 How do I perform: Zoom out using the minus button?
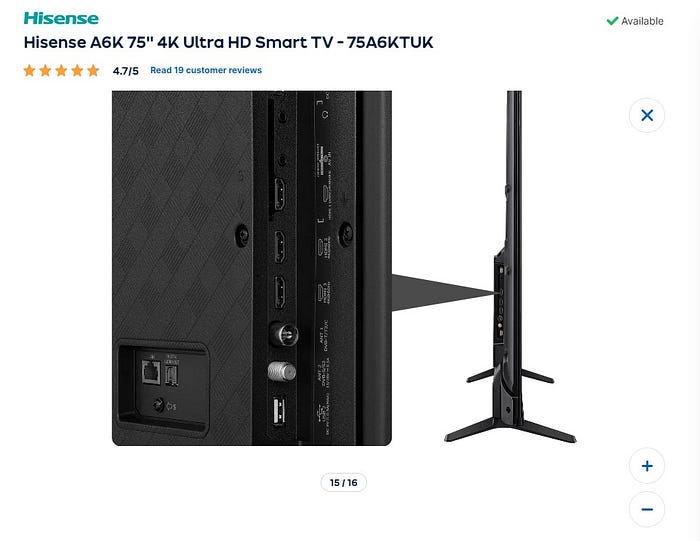click(646, 509)
